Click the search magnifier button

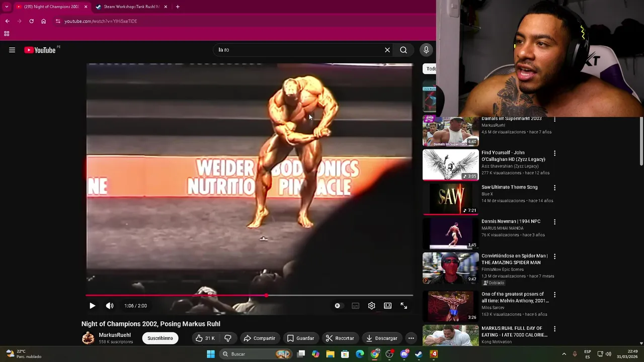(404, 50)
